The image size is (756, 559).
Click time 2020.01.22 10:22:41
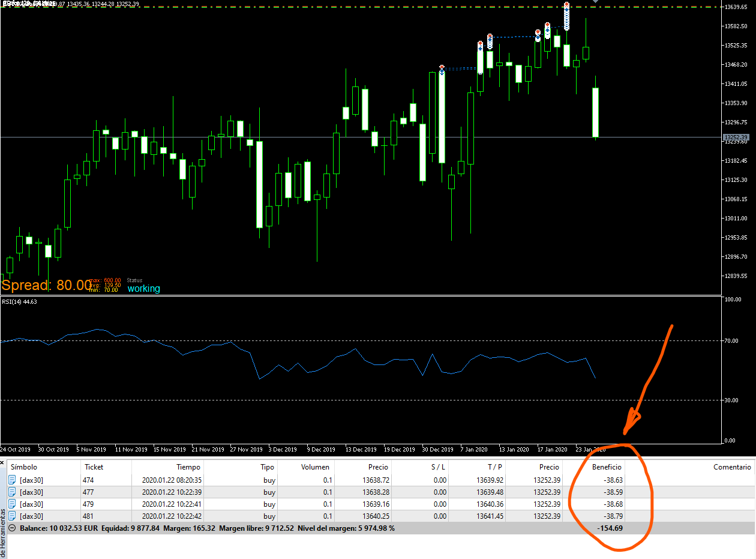(x=172, y=504)
